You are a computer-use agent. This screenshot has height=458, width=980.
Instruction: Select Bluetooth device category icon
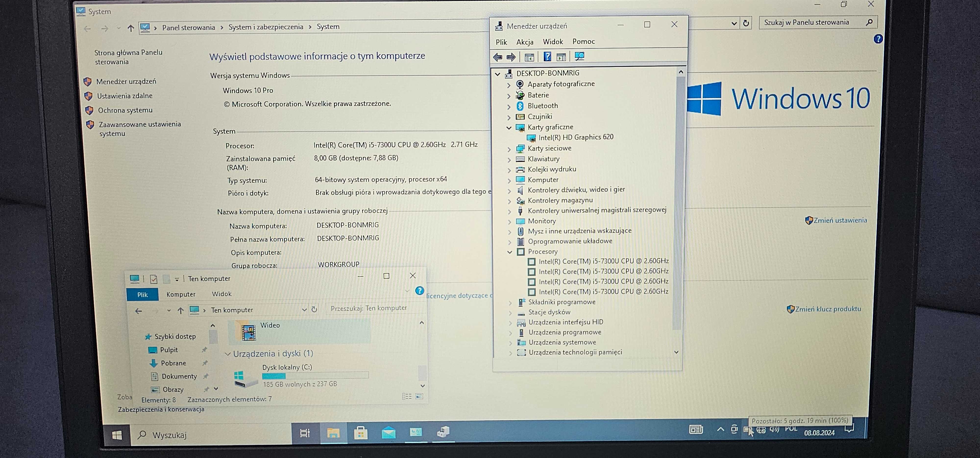pyautogui.click(x=520, y=106)
